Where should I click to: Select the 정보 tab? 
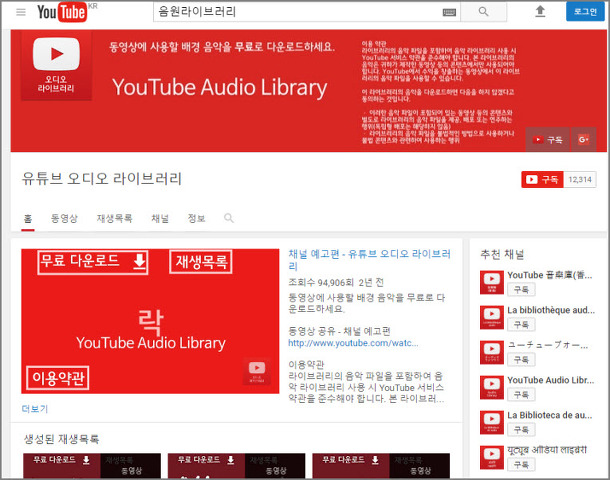tap(196, 218)
